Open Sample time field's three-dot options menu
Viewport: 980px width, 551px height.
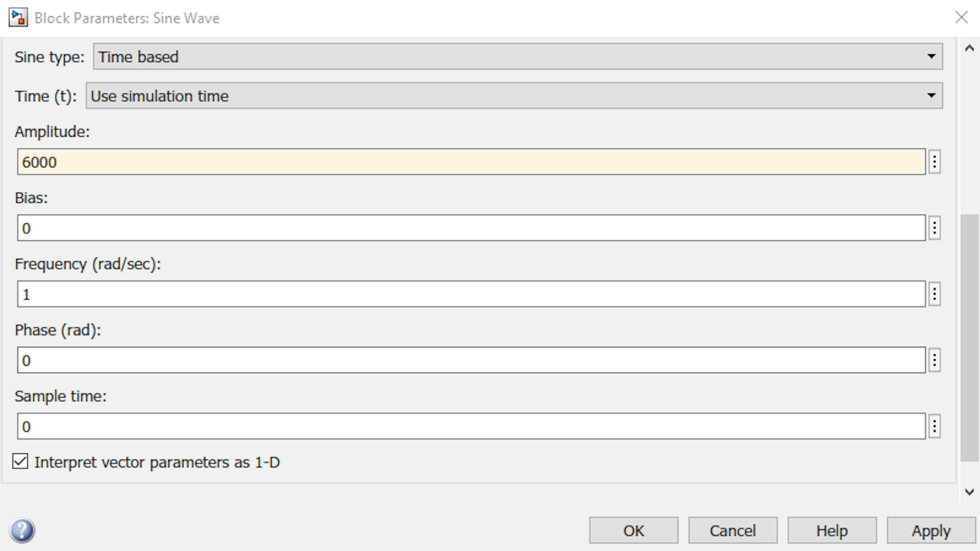(x=934, y=426)
